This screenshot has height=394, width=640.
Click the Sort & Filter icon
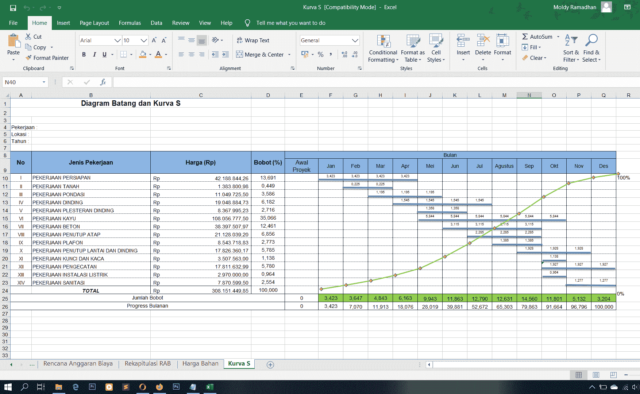pyautogui.click(x=571, y=40)
